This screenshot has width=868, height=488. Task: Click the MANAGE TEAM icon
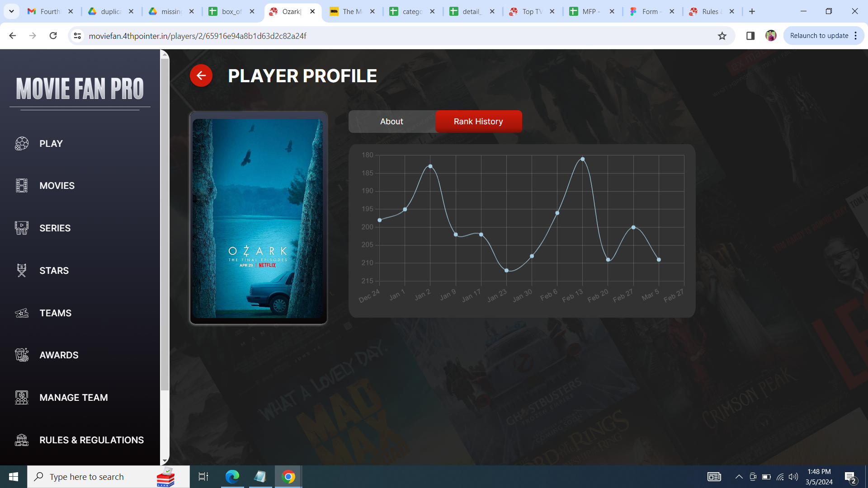click(22, 398)
